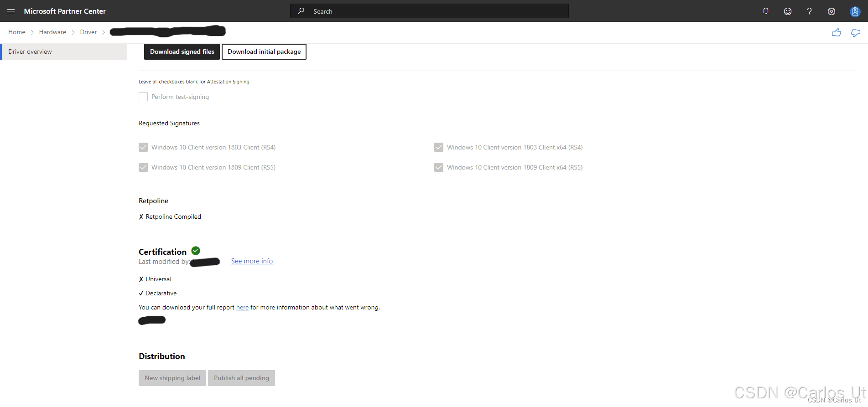Select Driver overview in sidebar

pos(64,52)
